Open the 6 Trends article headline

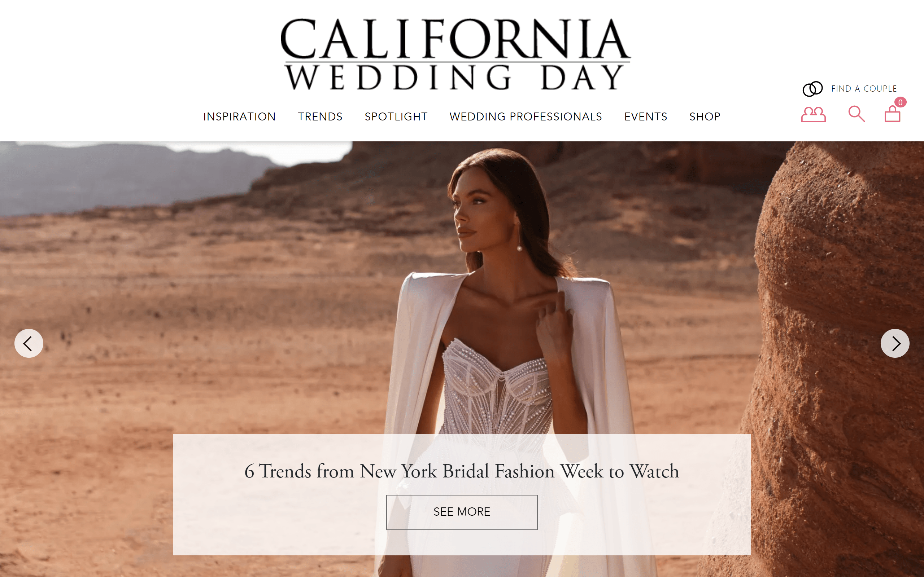coord(462,471)
